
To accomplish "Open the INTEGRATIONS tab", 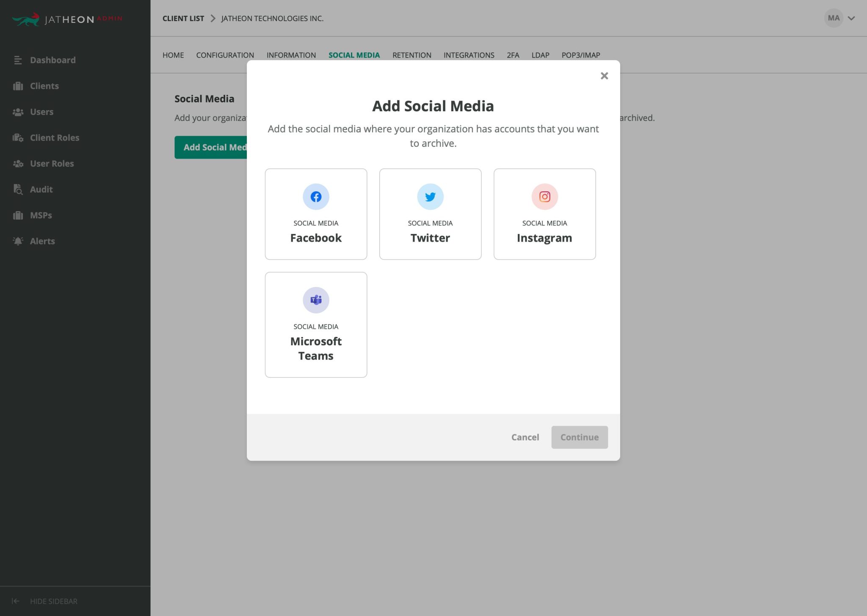I will pyautogui.click(x=469, y=55).
